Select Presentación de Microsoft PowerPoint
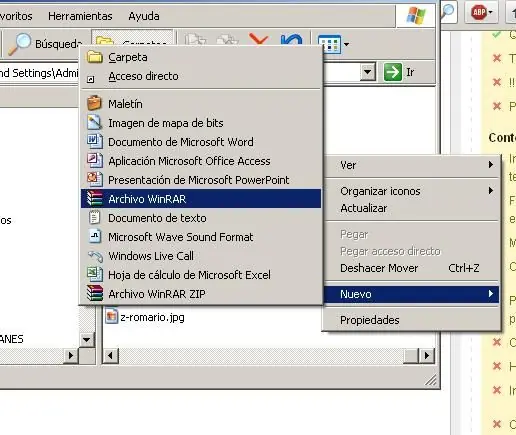This screenshot has height=435, width=516. point(201,180)
